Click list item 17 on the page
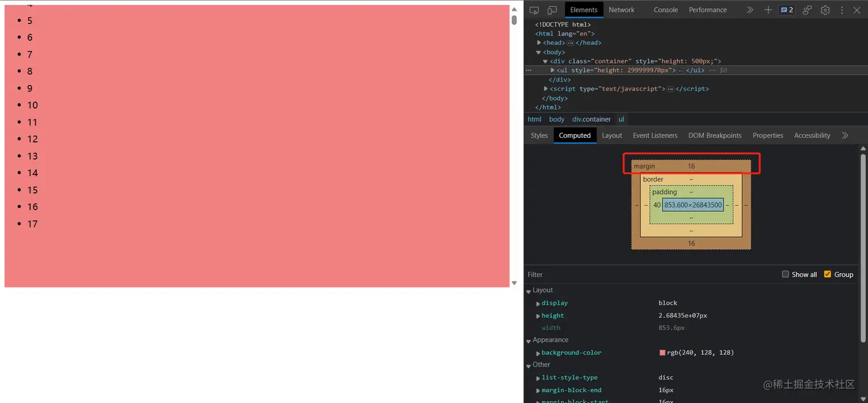Viewport: 868px width, 403px height. pyautogui.click(x=32, y=224)
